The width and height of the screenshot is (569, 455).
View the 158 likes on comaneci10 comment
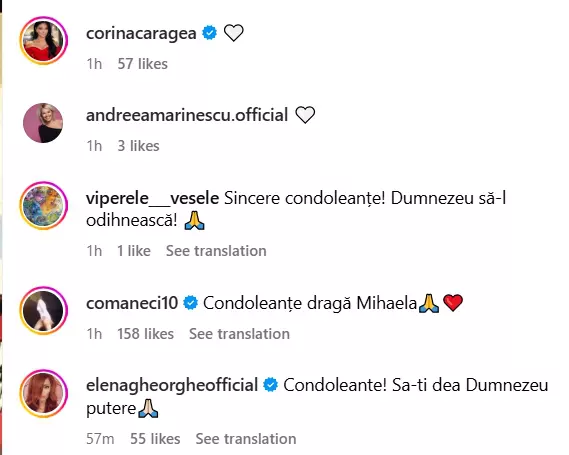[146, 334]
